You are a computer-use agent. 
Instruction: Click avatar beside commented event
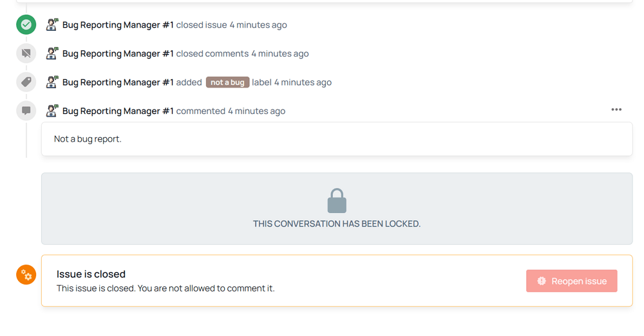(52, 111)
